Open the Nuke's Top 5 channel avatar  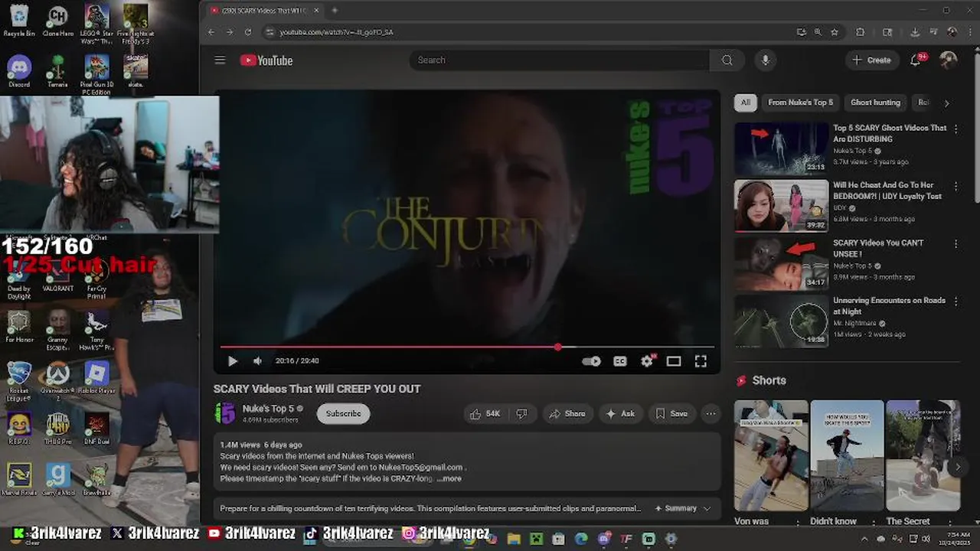coord(225,413)
